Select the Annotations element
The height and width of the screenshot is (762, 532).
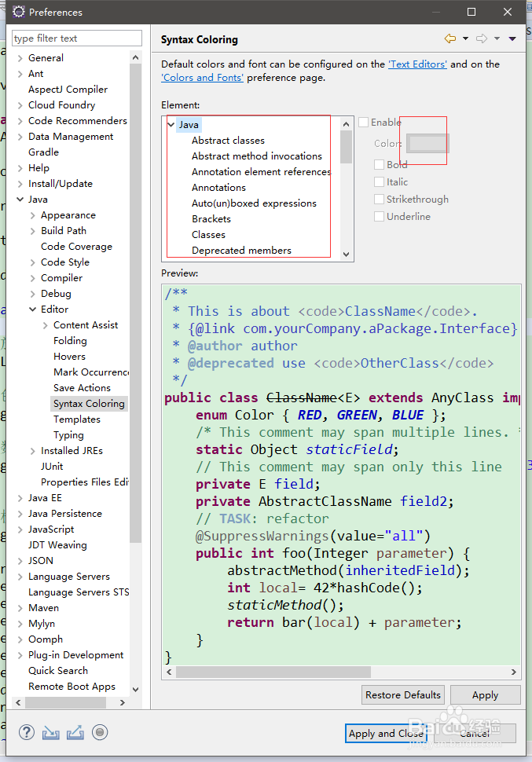pyautogui.click(x=218, y=188)
